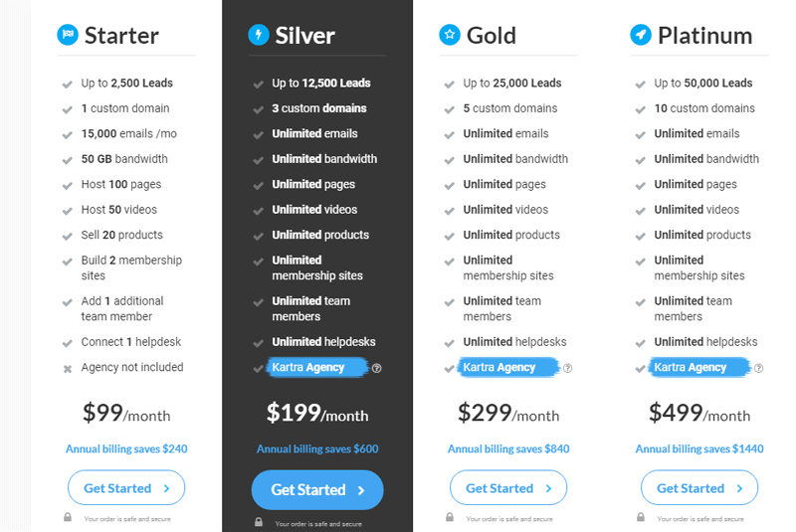Open the Gold Kartra Agency help question mark
The height and width of the screenshot is (532, 796).
[x=567, y=368]
